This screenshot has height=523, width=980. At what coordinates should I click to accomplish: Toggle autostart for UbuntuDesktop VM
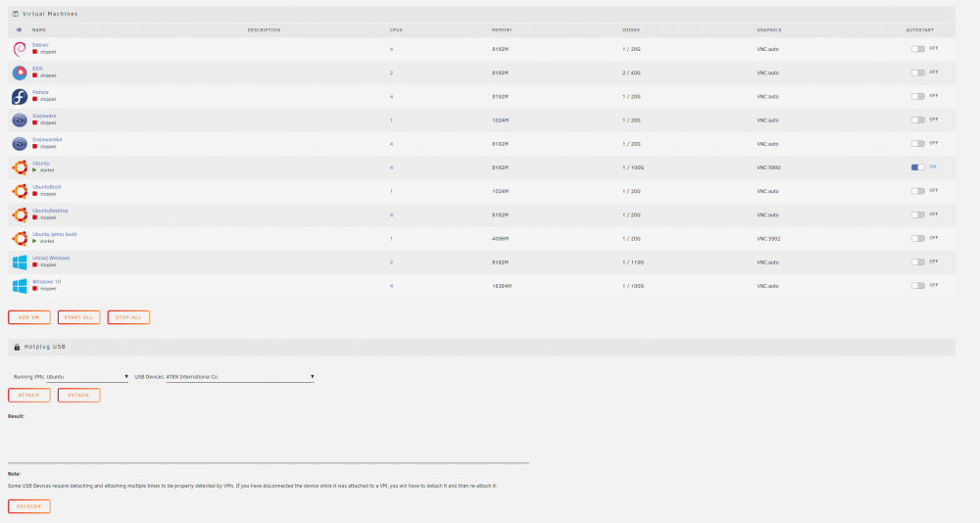917,214
